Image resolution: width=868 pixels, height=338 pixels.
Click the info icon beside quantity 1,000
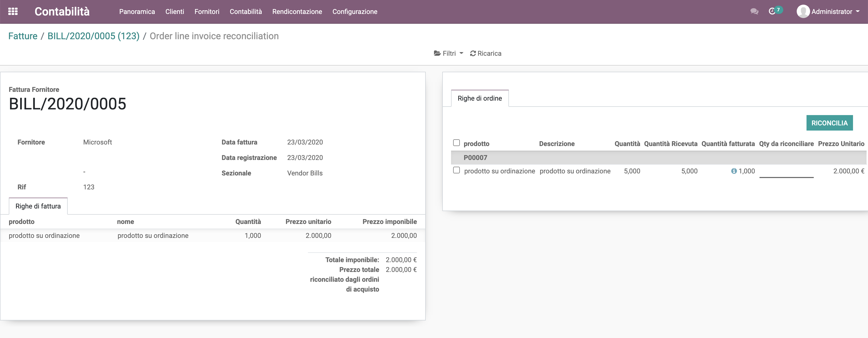click(734, 171)
